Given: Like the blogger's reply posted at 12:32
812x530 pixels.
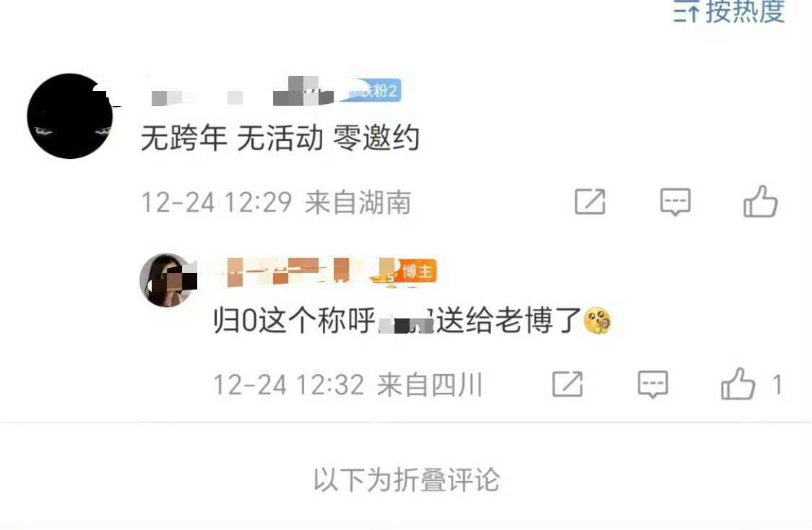Looking at the screenshot, I should [x=738, y=384].
